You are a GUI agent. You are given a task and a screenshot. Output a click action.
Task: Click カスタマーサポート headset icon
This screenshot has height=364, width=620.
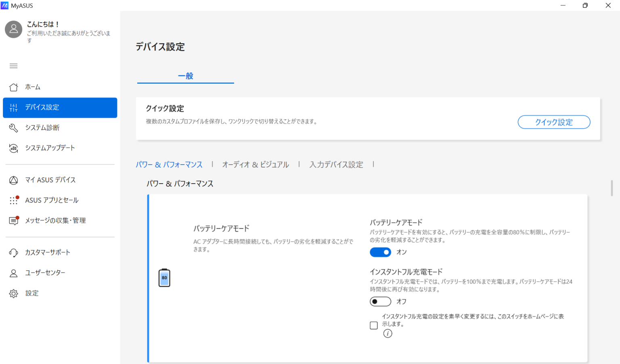click(x=14, y=253)
